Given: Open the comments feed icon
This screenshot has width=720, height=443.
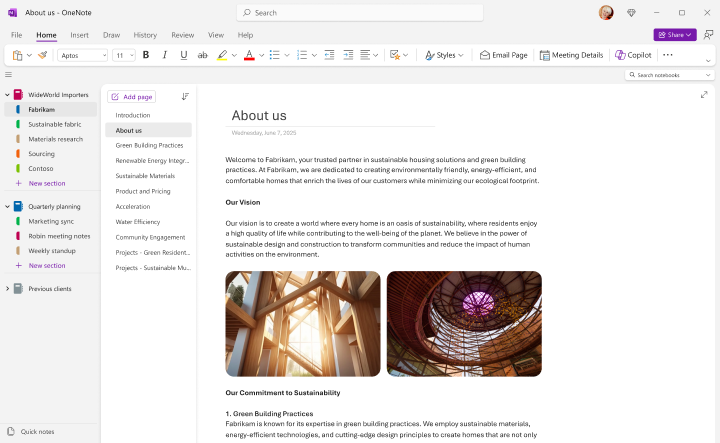Looking at the screenshot, I should click(709, 35).
